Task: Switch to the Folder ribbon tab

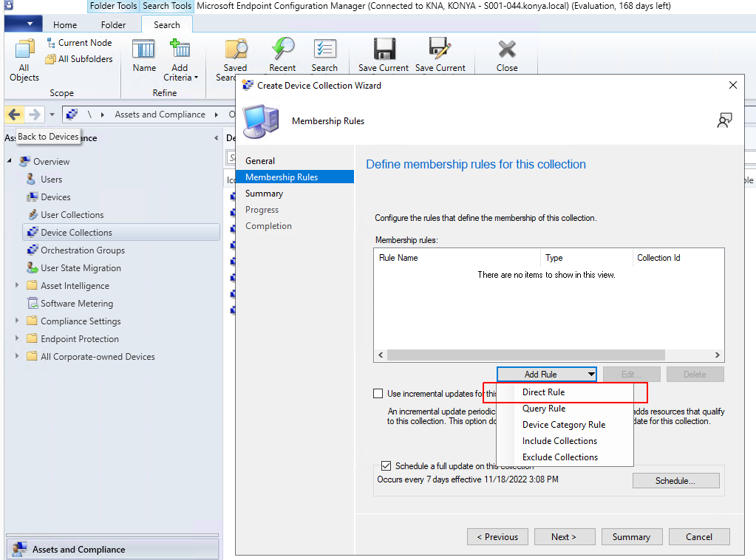Action: pyautogui.click(x=113, y=24)
